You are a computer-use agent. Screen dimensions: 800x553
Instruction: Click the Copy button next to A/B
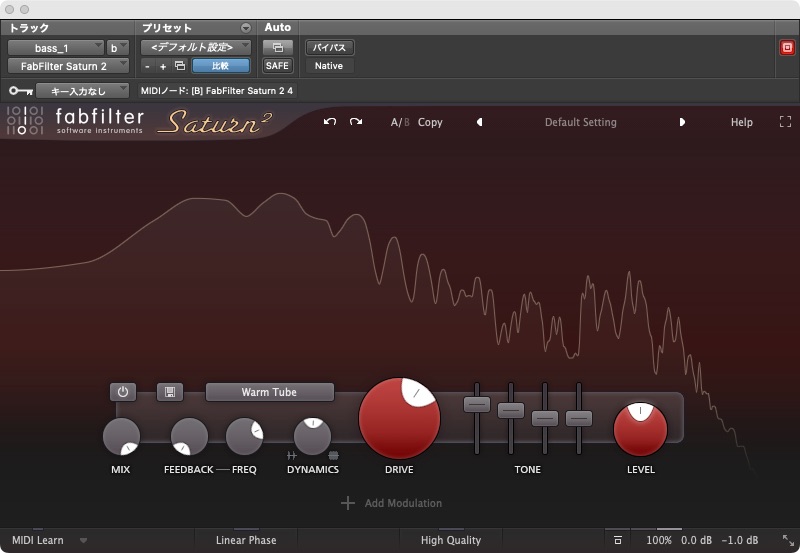click(x=430, y=122)
